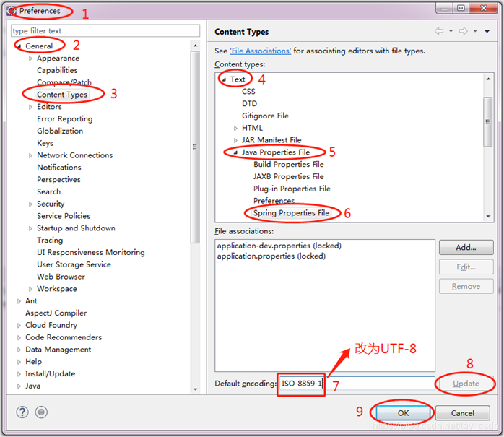Focus the type filter text field
This screenshot has height=437, width=504.
(x=105, y=31)
